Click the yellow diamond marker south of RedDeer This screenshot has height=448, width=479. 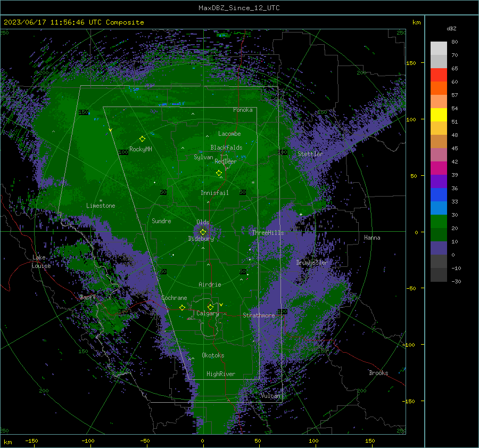[219, 173]
